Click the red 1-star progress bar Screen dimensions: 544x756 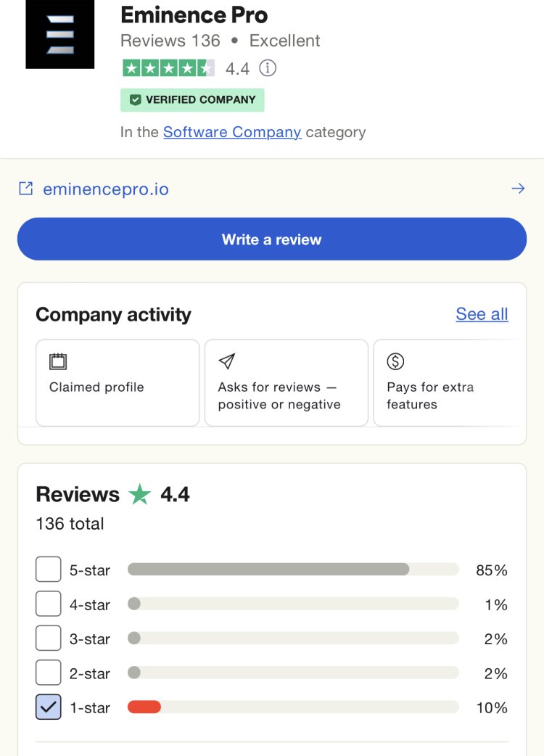click(x=144, y=707)
